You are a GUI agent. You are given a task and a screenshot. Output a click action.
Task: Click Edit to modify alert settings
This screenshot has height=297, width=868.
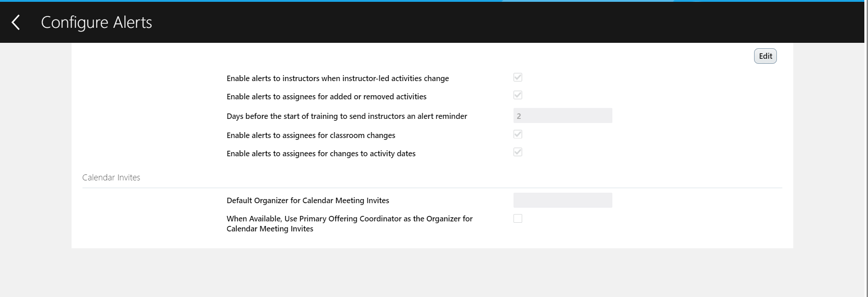[765, 56]
